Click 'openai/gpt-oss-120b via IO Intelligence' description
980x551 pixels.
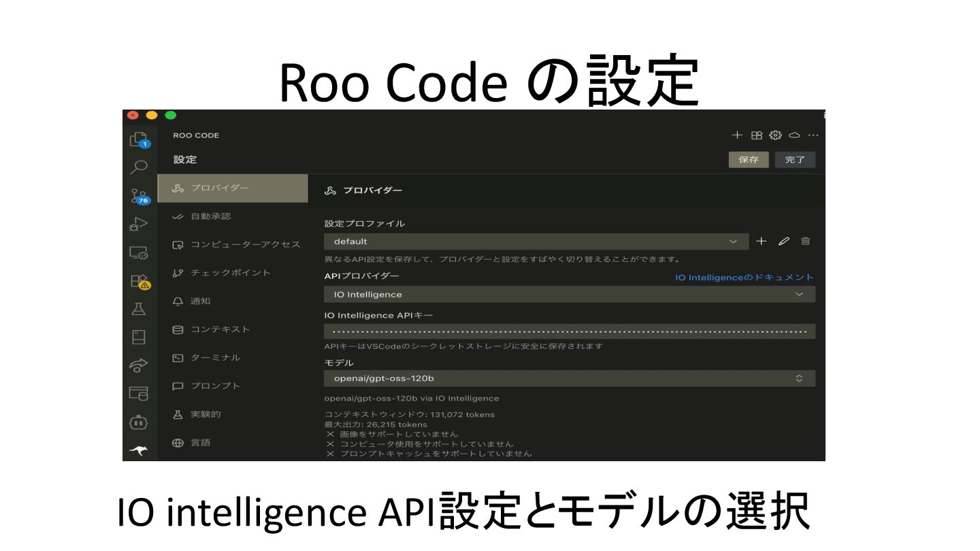click(x=412, y=399)
